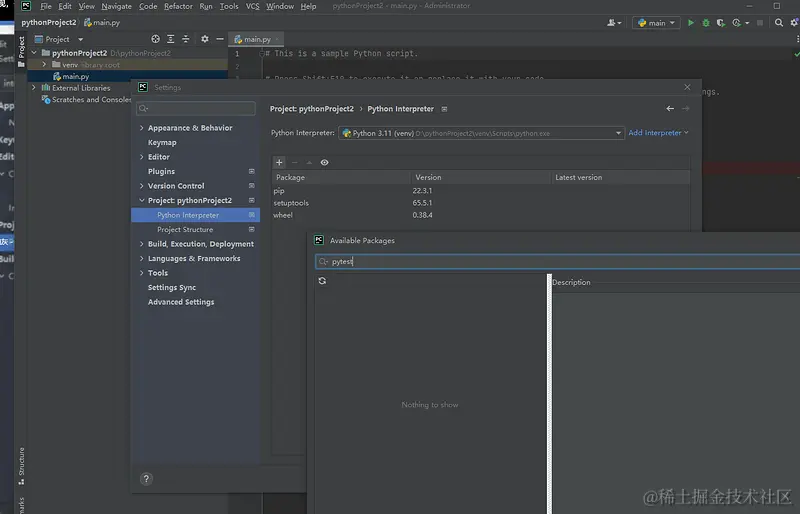This screenshot has width=800, height=514.
Task: Expand the Version Control settings node
Action: (x=141, y=186)
